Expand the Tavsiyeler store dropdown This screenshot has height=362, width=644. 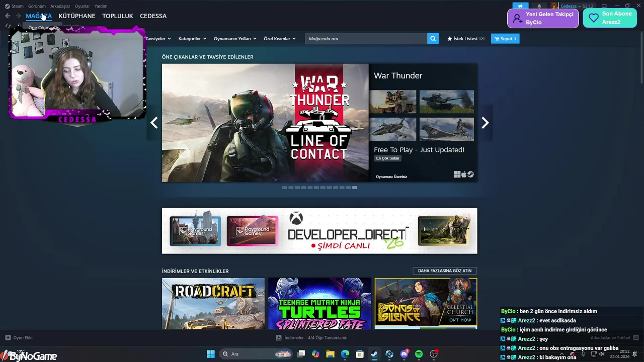(158, 39)
